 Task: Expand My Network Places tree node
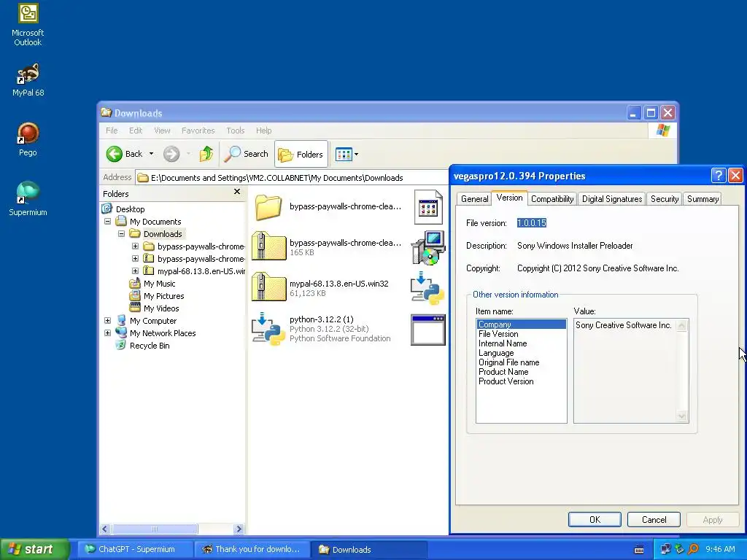click(108, 332)
